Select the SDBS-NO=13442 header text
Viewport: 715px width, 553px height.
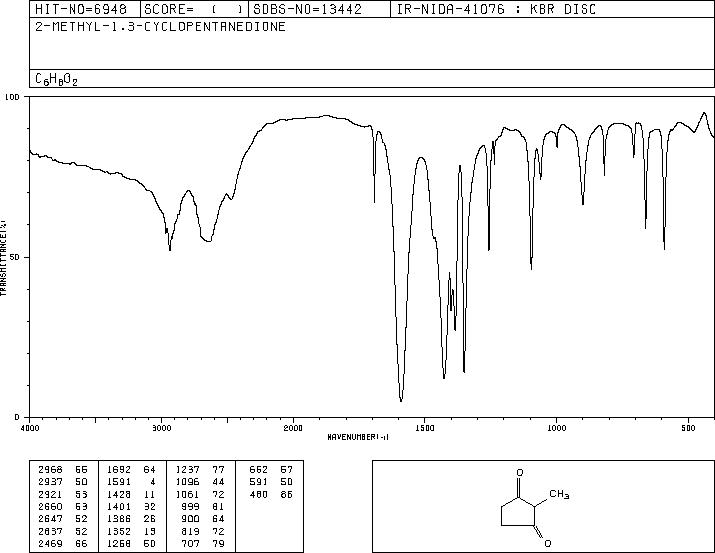click(307, 9)
